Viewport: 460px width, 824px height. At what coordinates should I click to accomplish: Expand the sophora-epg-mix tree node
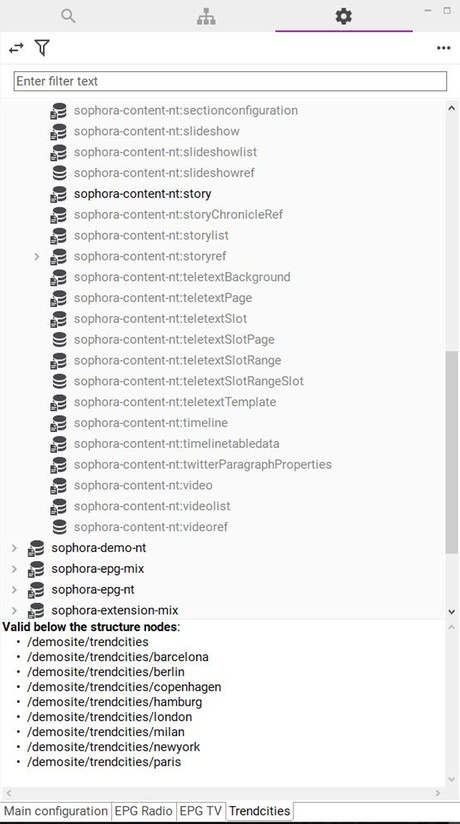[x=14, y=569]
